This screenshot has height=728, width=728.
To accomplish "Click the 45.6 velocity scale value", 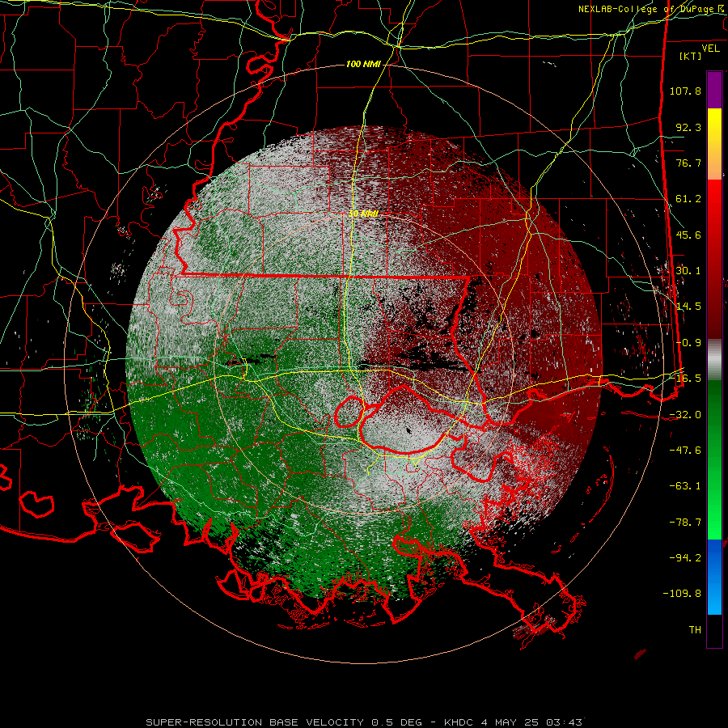I will (688, 235).
